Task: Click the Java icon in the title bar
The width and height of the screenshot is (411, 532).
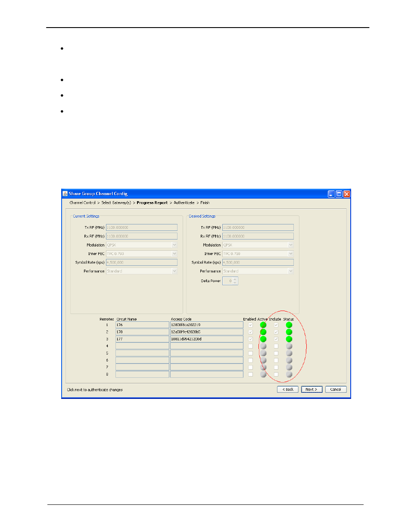Action: click(x=65, y=194)
